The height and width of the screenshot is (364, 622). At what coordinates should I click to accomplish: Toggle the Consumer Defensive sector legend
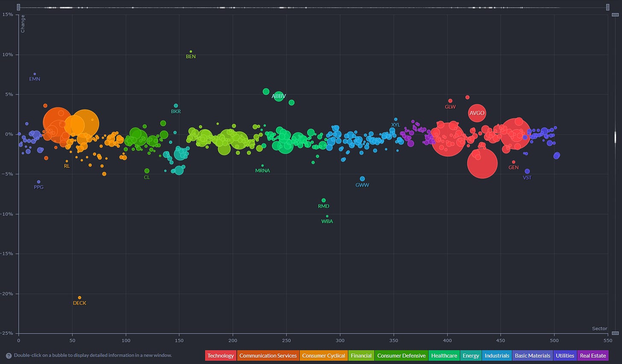pos(402,355)
